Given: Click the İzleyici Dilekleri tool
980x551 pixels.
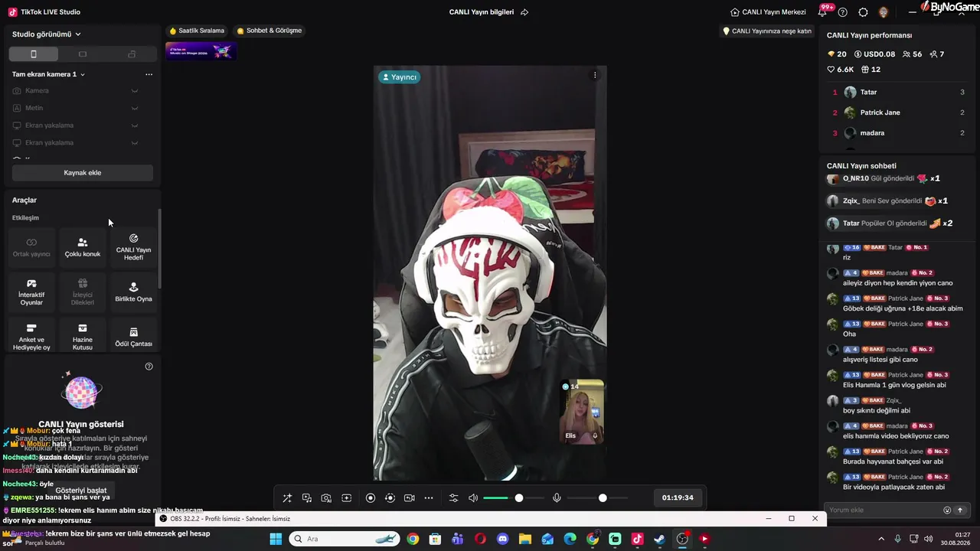Looking at the screenshot, I should [83, 292].
